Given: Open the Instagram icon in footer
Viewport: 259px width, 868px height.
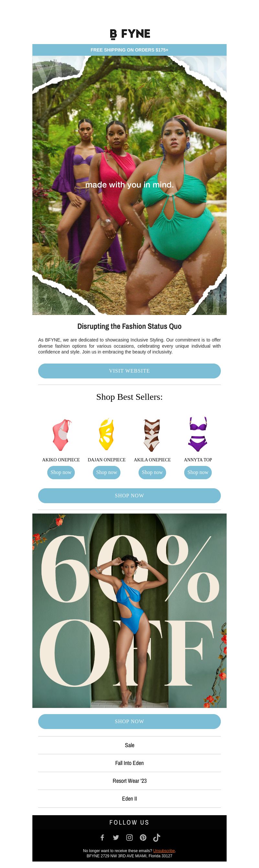Looking at the screenshot, I should pos(129,837).
